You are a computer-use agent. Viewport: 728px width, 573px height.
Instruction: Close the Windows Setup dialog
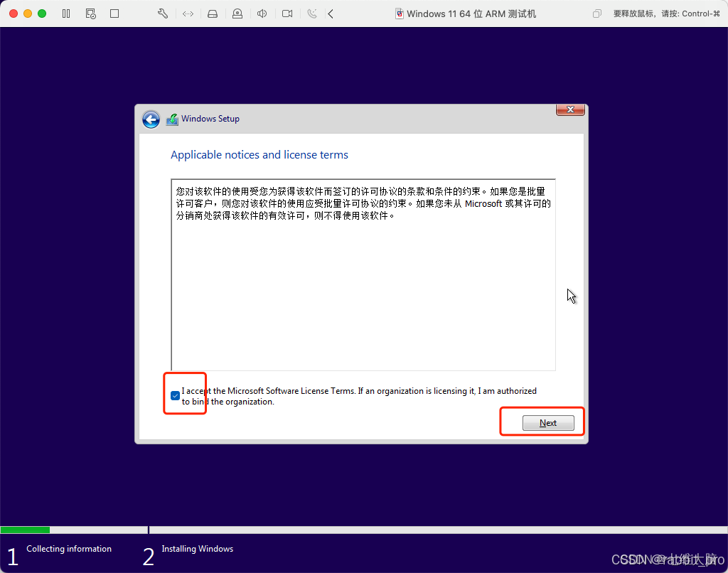570,109
